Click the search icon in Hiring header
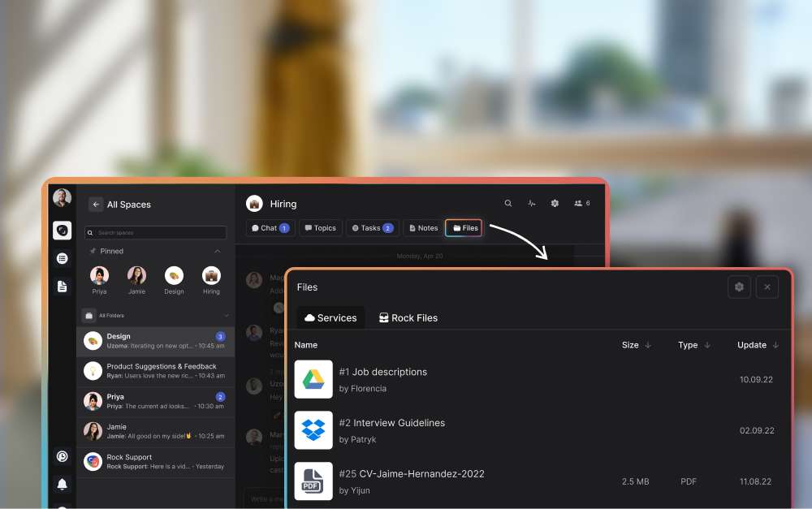Screen dimensions: 812x509 (508, 204)
